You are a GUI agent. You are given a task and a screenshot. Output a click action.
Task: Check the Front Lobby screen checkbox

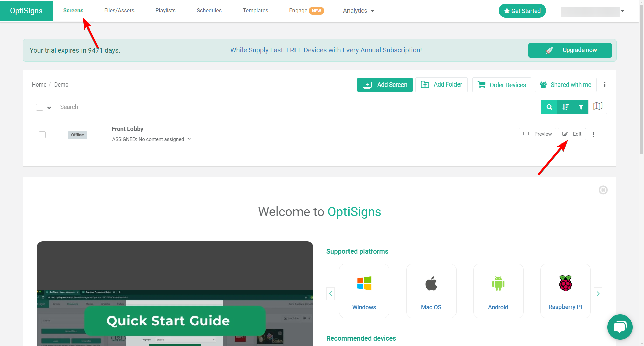click(x=42, y=135)
